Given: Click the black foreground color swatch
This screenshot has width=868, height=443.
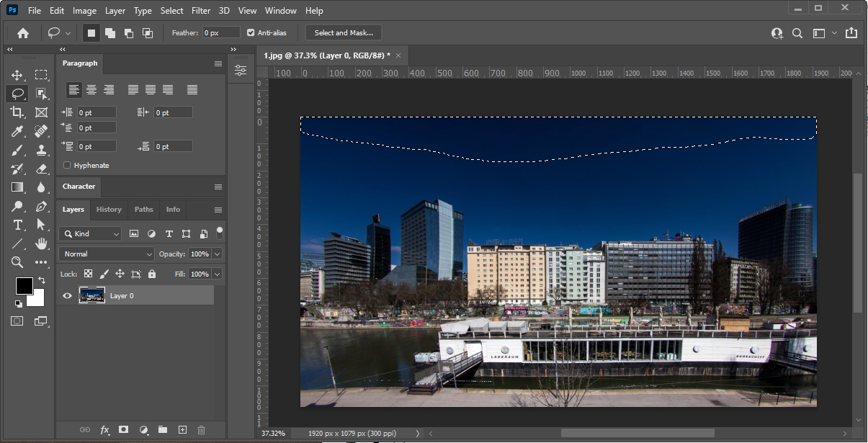Looking at the screenshot, I should click(24, 286).
